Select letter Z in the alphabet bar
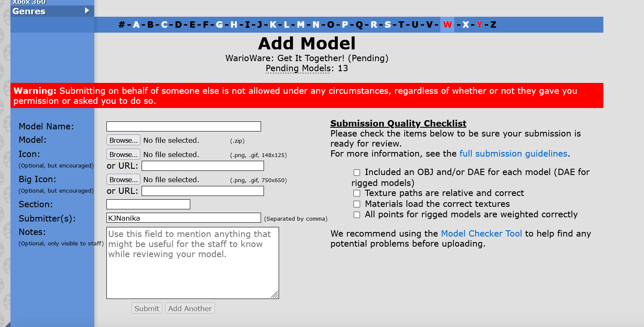Image resolution: width=644 pixels, height=327 pixels. pos(493,25)
